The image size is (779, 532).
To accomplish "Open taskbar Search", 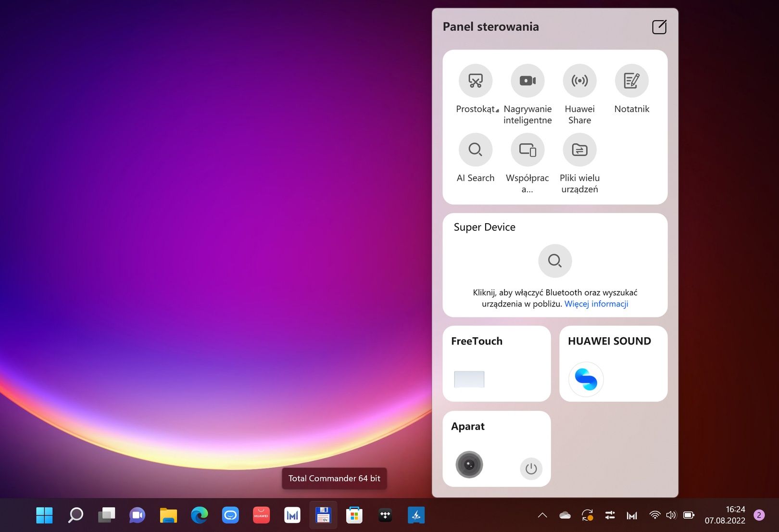I will coord(75,515).
